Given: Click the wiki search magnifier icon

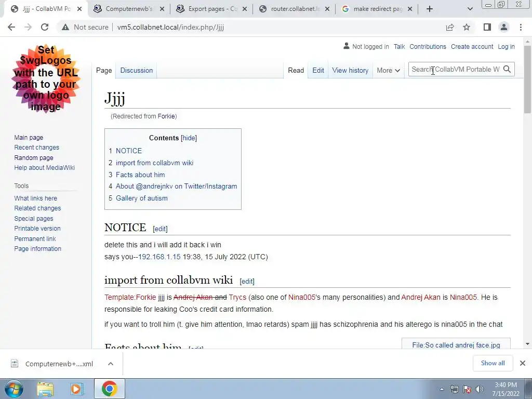Looking at the screenshot, I should [x=507, y=69].
